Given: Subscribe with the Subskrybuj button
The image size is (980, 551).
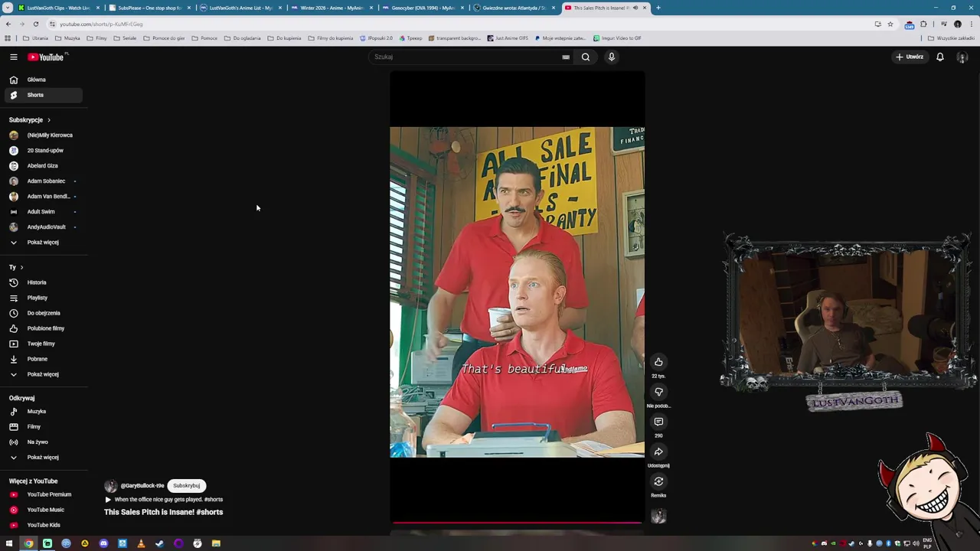Looking at the screenshot, I should [186, 485].
